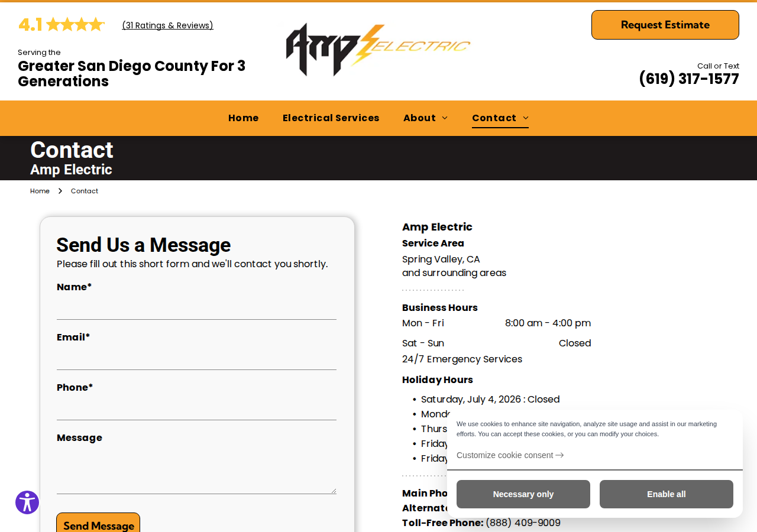Click the 4.1 rating number
Image resolution: width=757 pixels, height=532 pixels.
tap(30, 25)
